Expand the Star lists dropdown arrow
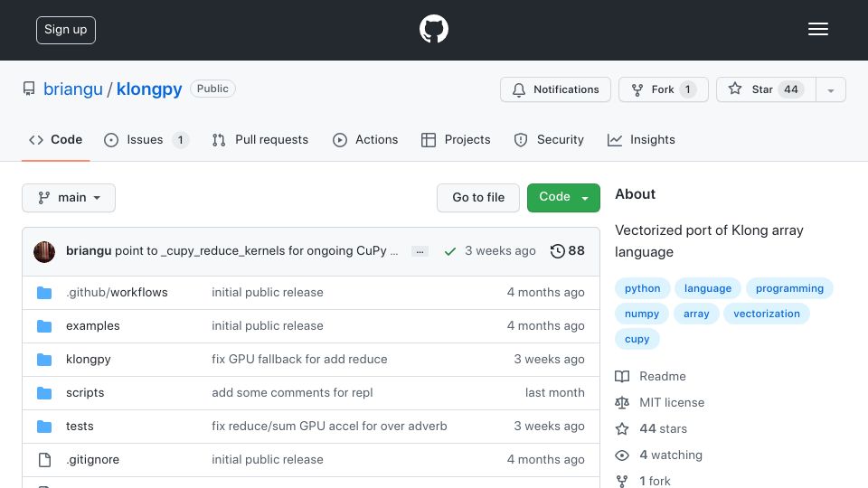 (x=830, y=90)
